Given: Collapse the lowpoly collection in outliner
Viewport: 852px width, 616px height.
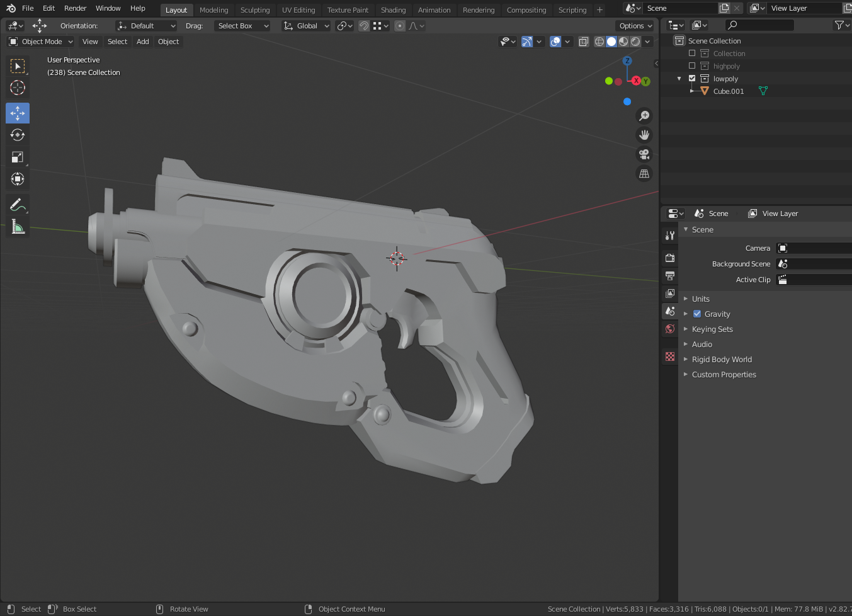Looking at the screenshot, I should (x=678, y=78).
